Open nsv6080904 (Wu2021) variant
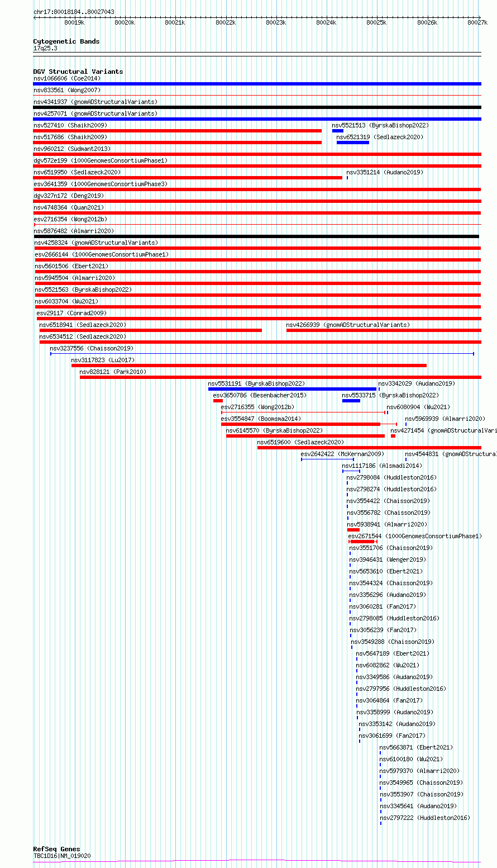This screenshot has width=497, height=868. (x=419, y=407)
